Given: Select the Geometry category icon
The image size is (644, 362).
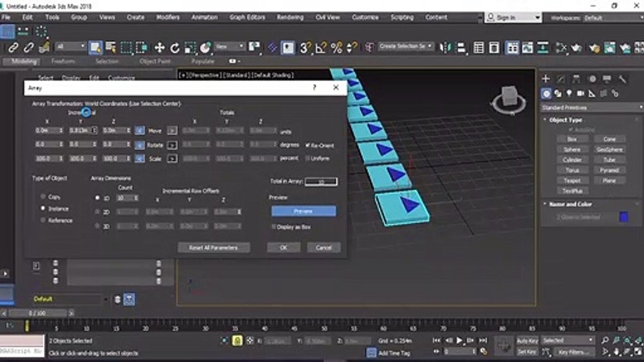Looking at the screenshot, I should coord(546,94).
